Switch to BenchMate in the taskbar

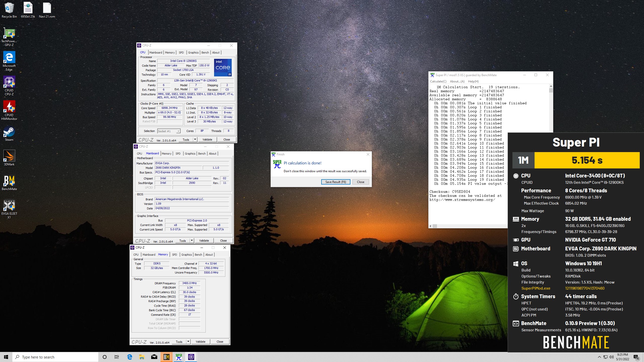(166, 357)
